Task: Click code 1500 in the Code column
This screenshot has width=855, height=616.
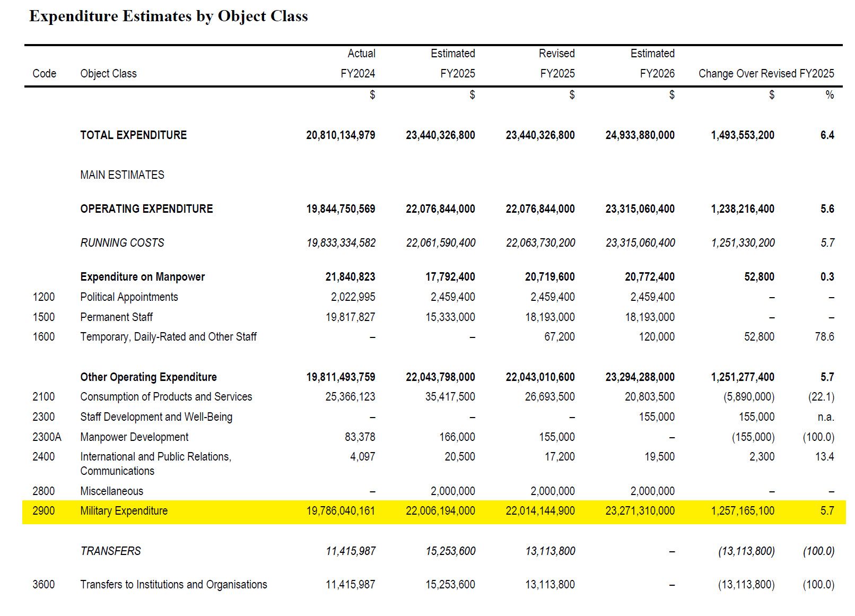Action: (x=43, y=317)
